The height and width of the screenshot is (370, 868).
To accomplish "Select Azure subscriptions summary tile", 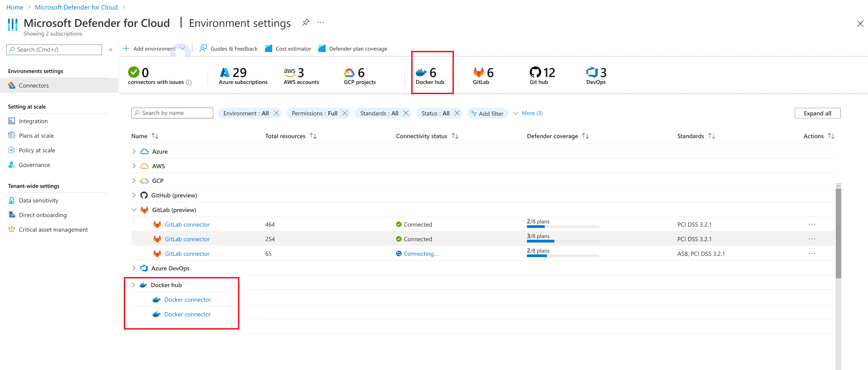I will tap(243, 76).
